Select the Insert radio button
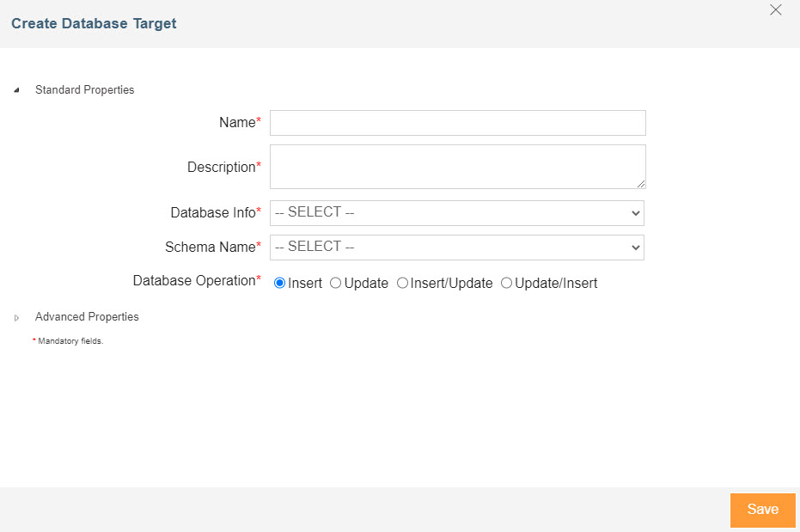 coord(279,283)
